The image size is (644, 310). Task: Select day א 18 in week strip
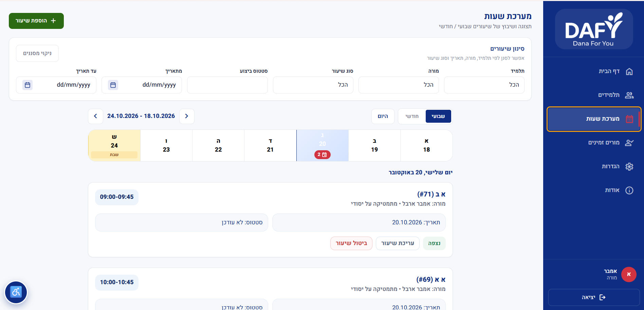coord(426,145)
